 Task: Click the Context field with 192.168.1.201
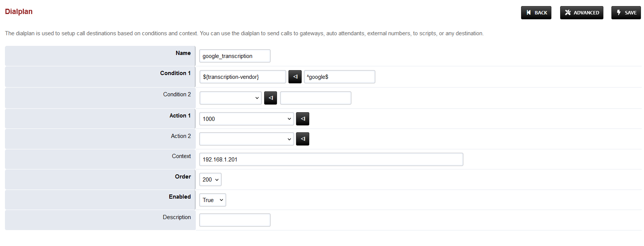click(x=331, y=160)
